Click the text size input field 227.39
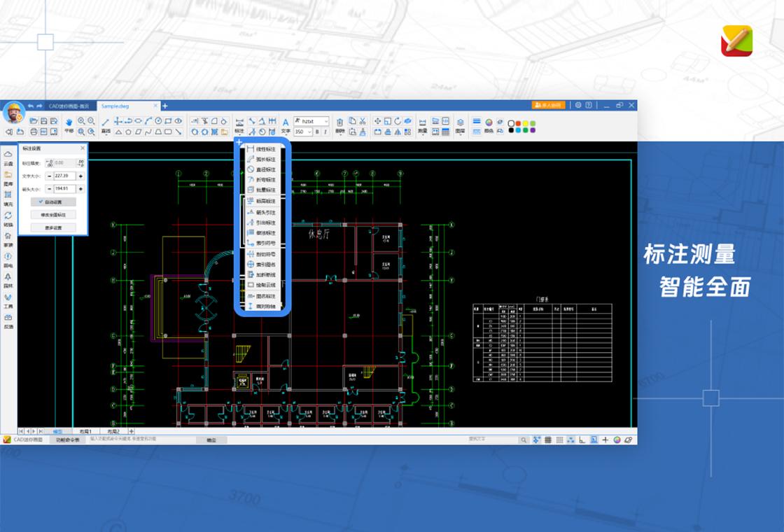 pyautogui.click(x=64, y=176)
